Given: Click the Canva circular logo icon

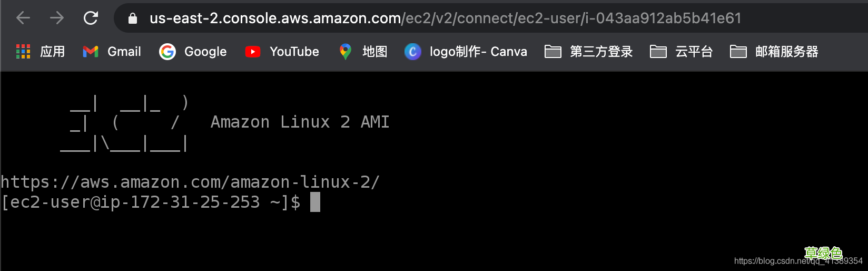Looking at the screenshot, I should coord(413,52).
